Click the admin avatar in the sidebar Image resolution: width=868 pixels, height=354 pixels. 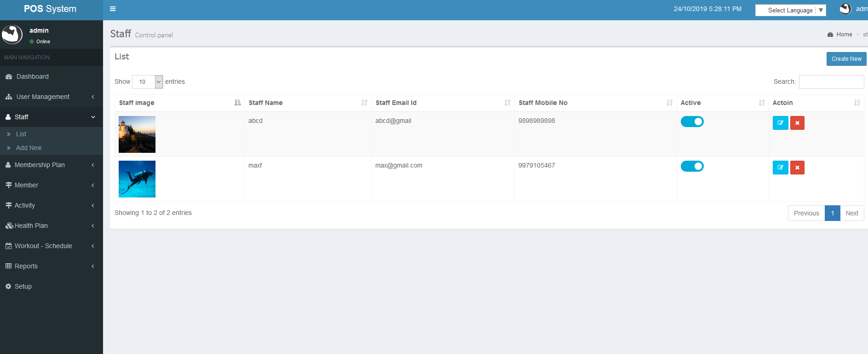(x=12, y=35)
